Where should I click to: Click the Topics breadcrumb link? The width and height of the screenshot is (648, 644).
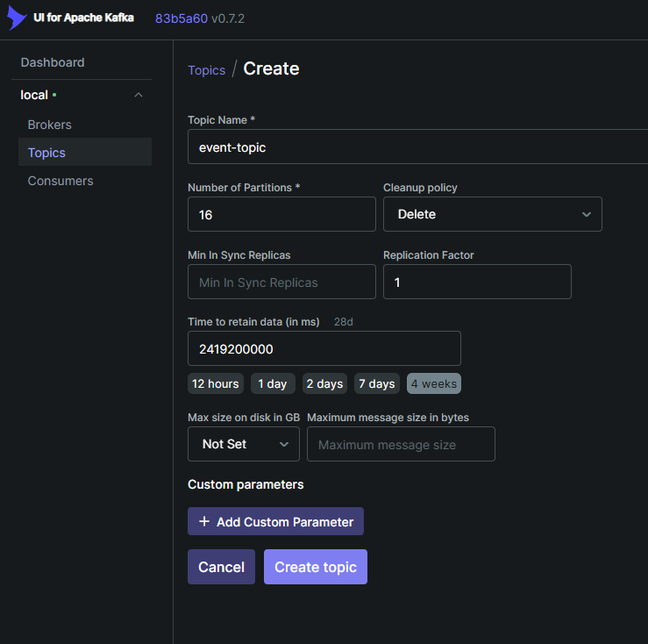coord(207,70)
